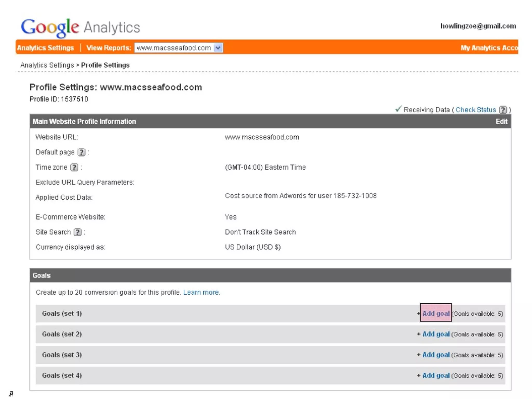Click howlingzoe@gmail.com account email

pyautogui.click(x=478, y=26)
